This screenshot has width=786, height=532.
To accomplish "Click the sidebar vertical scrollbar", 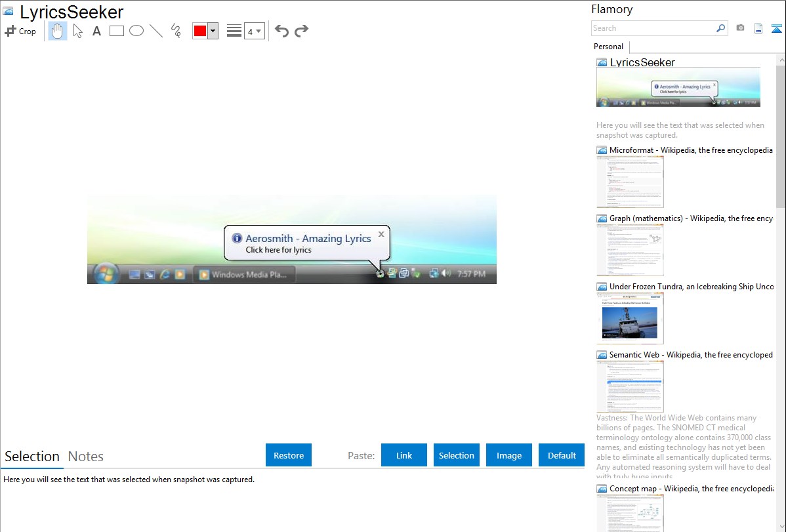I will point(781,136).
